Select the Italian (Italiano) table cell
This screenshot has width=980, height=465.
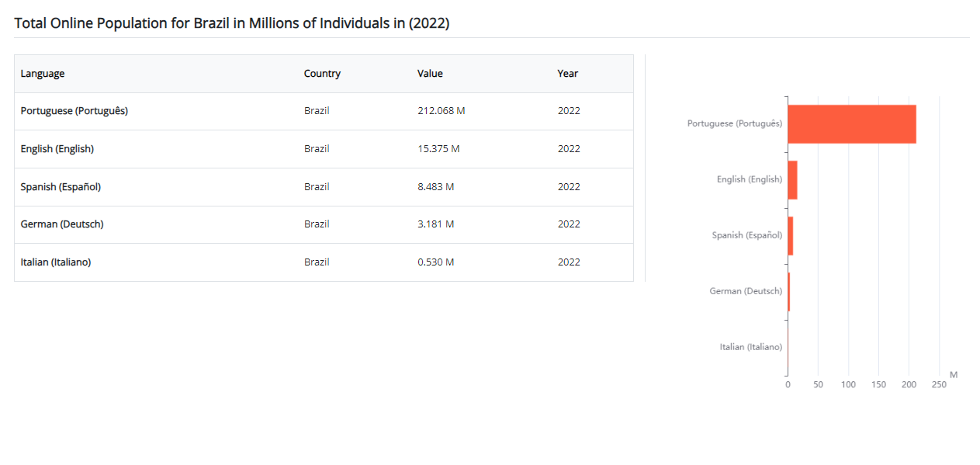tap(56, 262)
